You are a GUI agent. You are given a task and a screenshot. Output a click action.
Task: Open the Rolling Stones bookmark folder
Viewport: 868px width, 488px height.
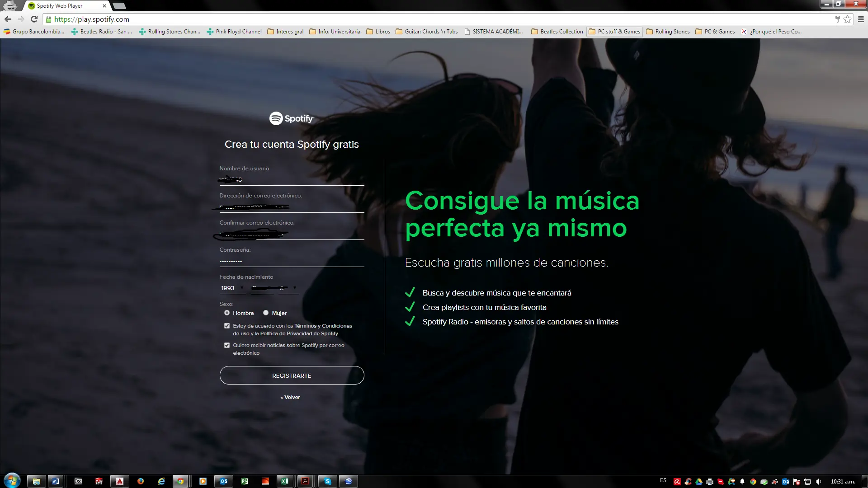tap(668, 32)
